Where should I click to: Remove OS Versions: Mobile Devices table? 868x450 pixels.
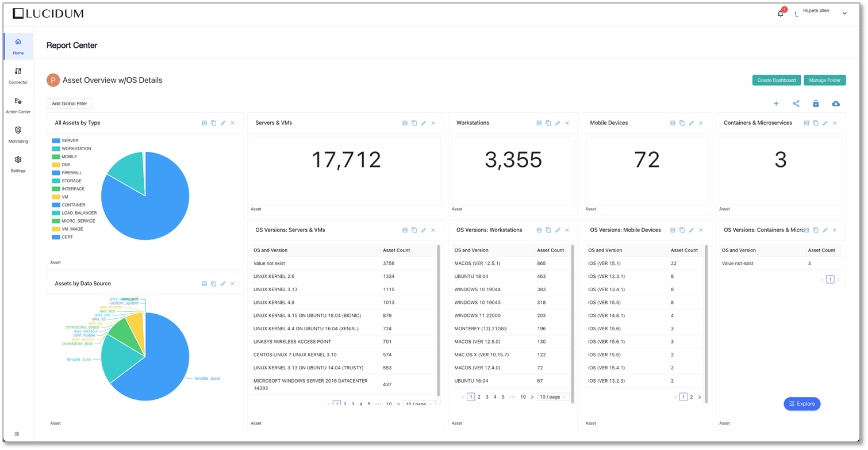pos(701,230)
